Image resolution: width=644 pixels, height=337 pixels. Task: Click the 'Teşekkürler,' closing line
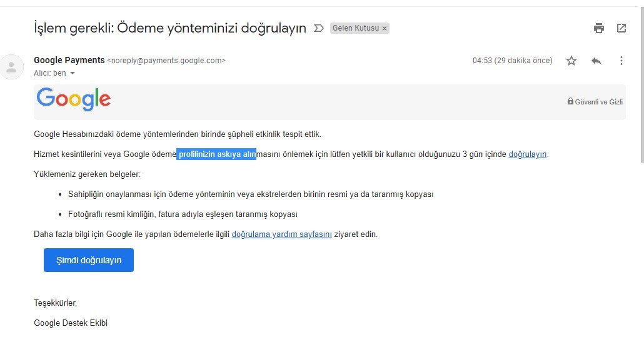point(56,303)
